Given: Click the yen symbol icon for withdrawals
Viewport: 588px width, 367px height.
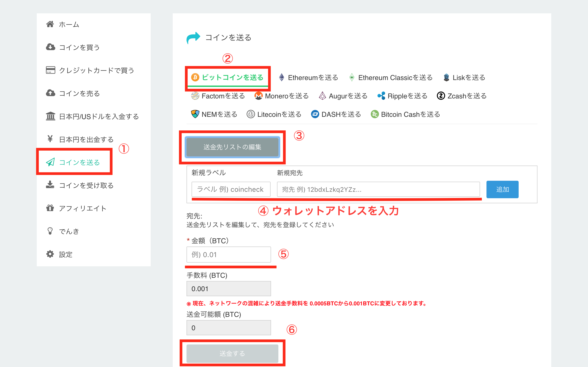Looking at the screenshot, I should pyautogui.click(x=50, y=139).
